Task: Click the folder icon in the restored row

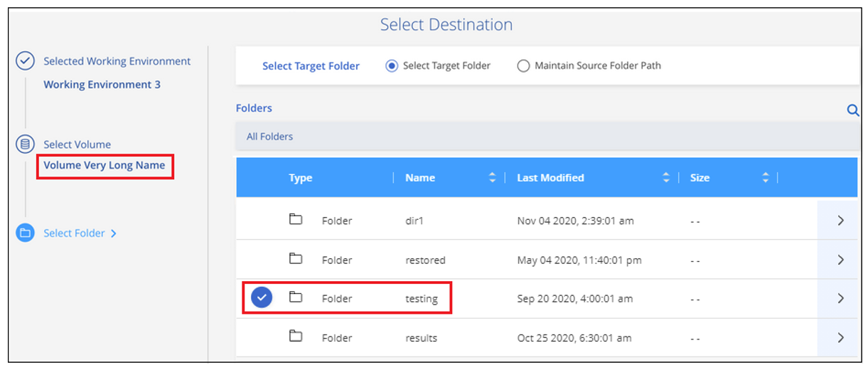Action: [296, 259]
